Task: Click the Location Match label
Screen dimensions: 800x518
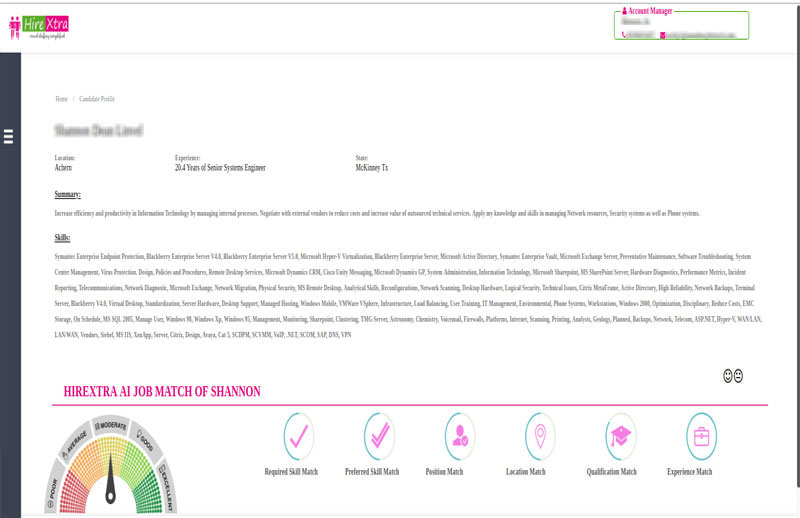Action: click(x=526, y=472)
